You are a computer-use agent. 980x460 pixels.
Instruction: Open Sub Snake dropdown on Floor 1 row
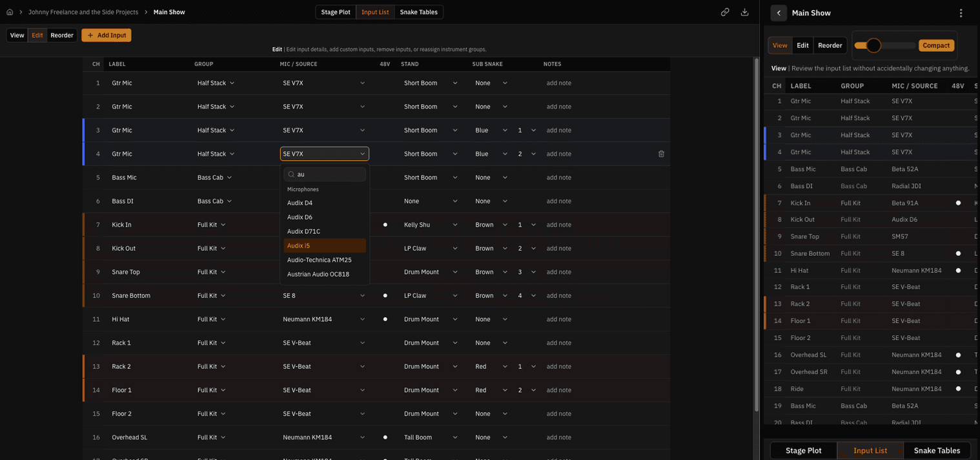(x=491, y=390)
